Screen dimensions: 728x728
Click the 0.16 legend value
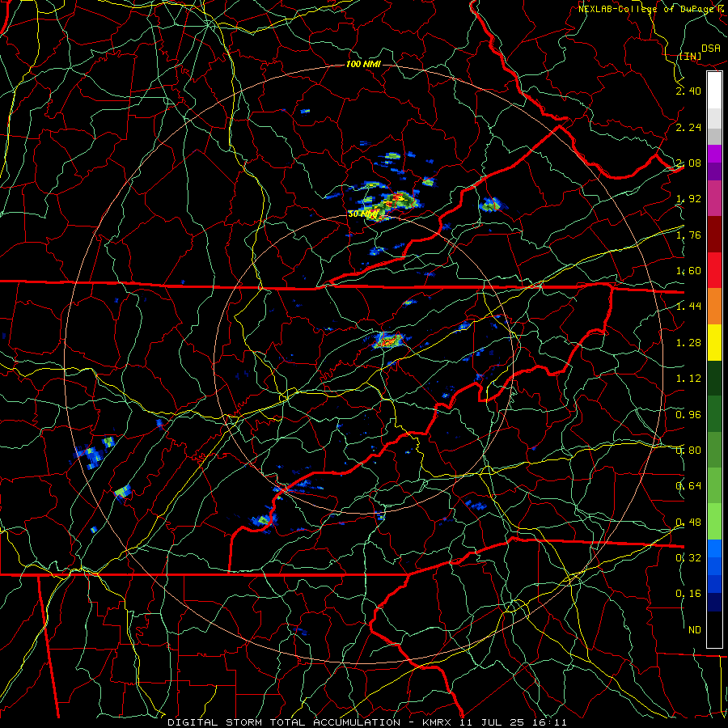(x=688, y=594)
